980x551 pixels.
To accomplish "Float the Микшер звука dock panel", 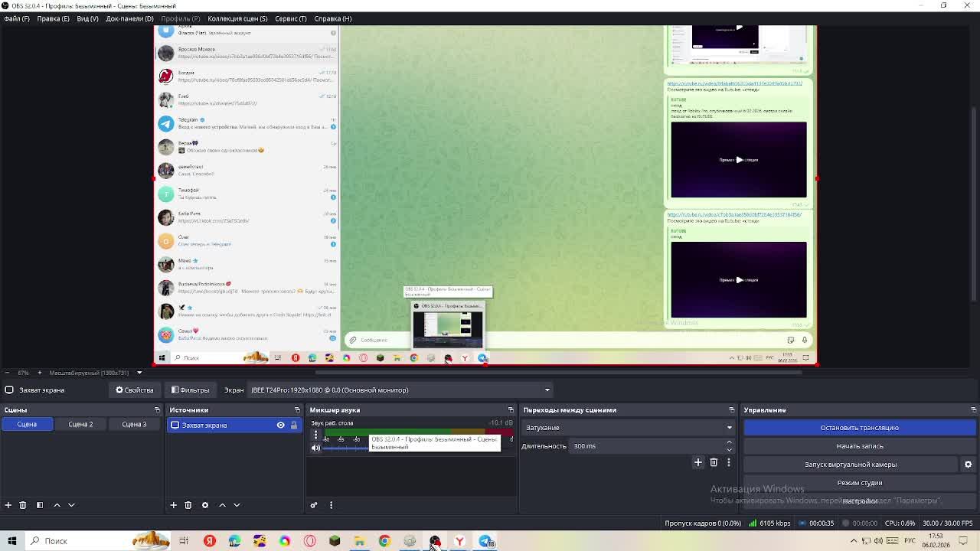I will [511, 410].
